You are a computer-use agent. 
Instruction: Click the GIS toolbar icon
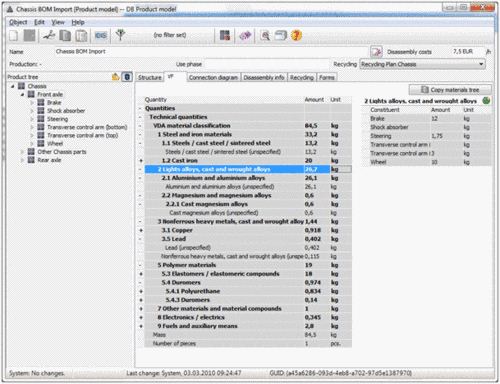tap(101, 35)
